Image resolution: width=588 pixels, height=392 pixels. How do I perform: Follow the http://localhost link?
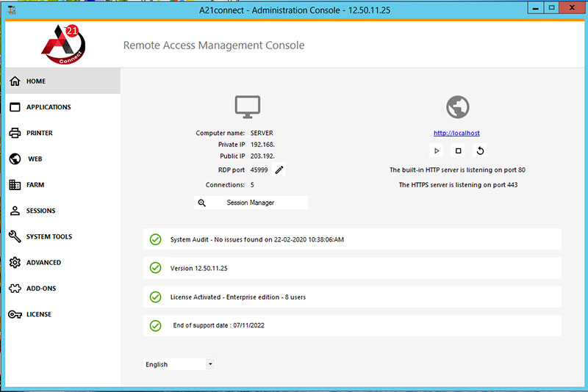456,133
